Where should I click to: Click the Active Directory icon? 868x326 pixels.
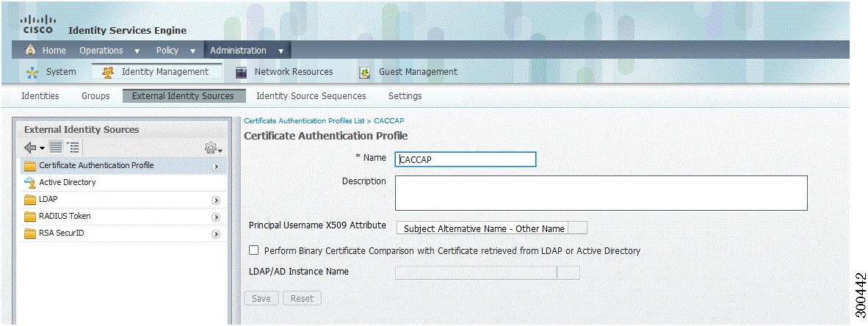(30, 182)
